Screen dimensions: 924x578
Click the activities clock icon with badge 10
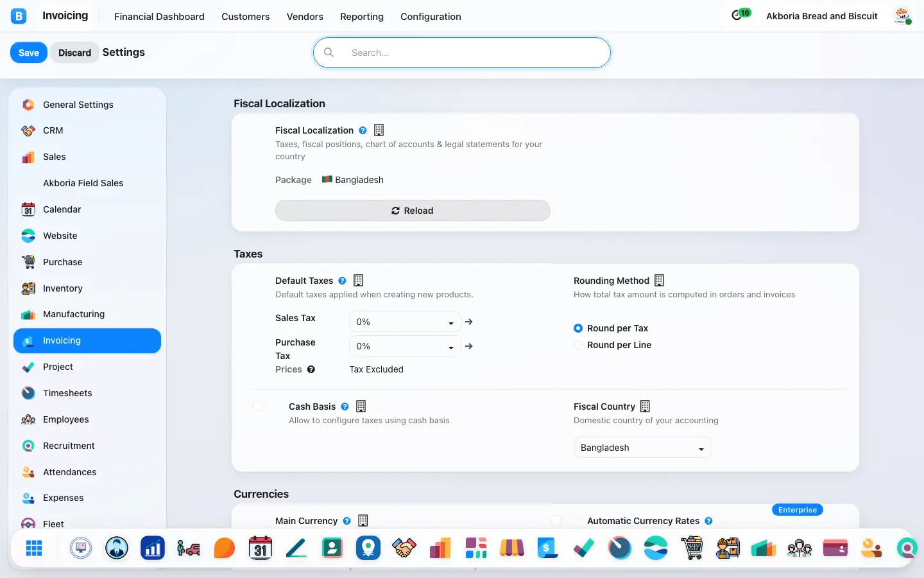[740, 15]
